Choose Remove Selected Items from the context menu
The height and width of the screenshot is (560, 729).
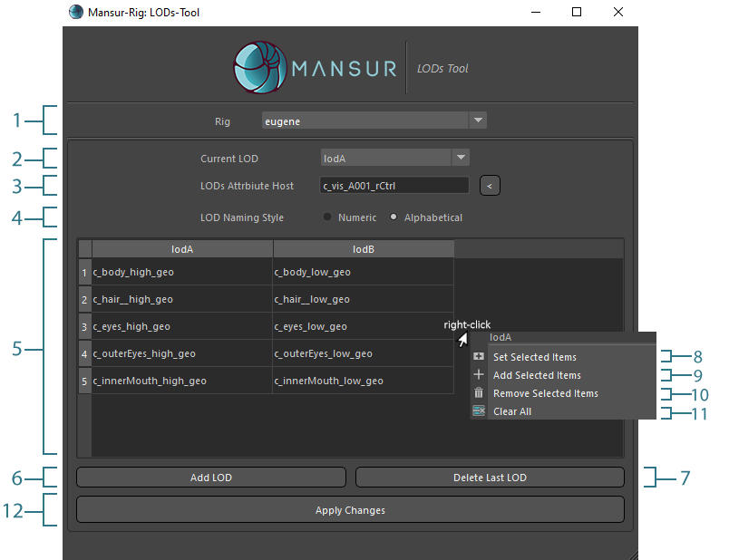tap(545, 393)
